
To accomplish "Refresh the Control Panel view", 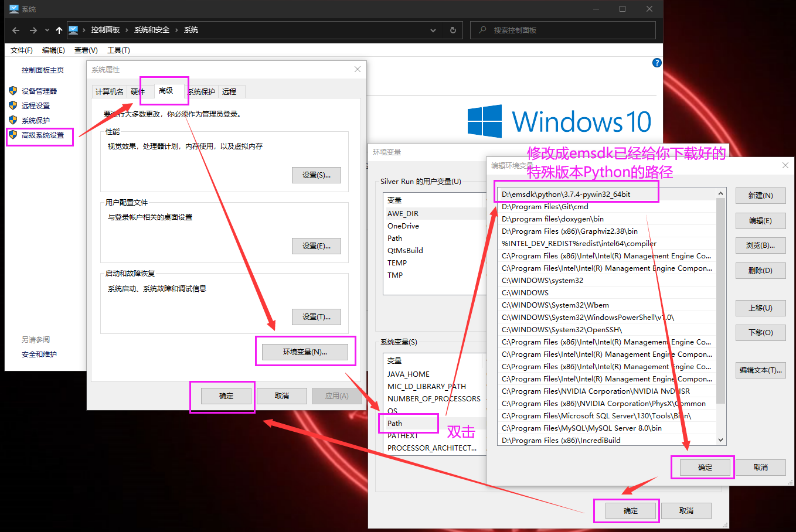I will 453,30.
